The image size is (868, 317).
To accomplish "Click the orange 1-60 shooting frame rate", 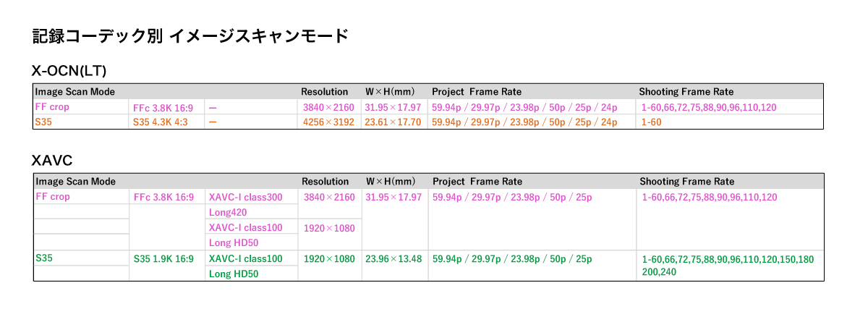I will (x=652, y=122).
